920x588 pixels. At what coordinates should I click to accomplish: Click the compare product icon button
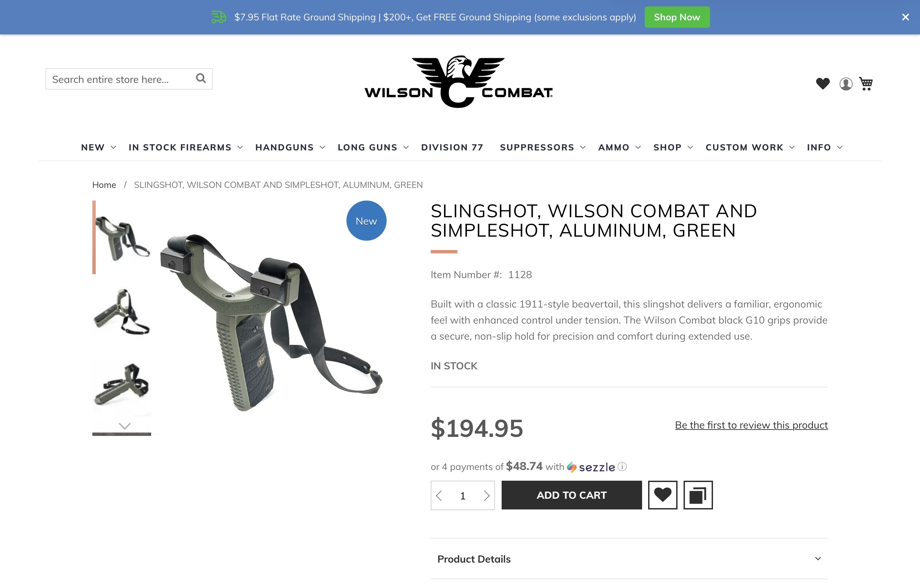[698, 495]
